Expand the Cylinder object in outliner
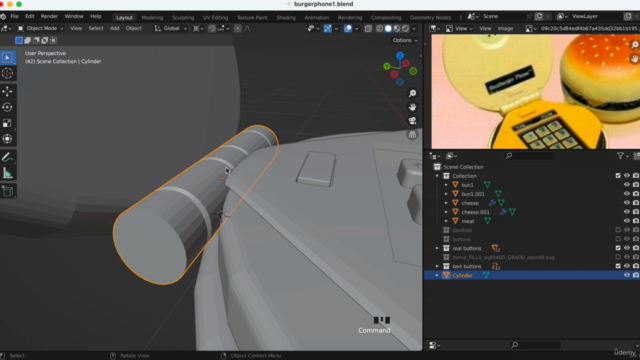The image size is (640, 360). click(437, 275)
